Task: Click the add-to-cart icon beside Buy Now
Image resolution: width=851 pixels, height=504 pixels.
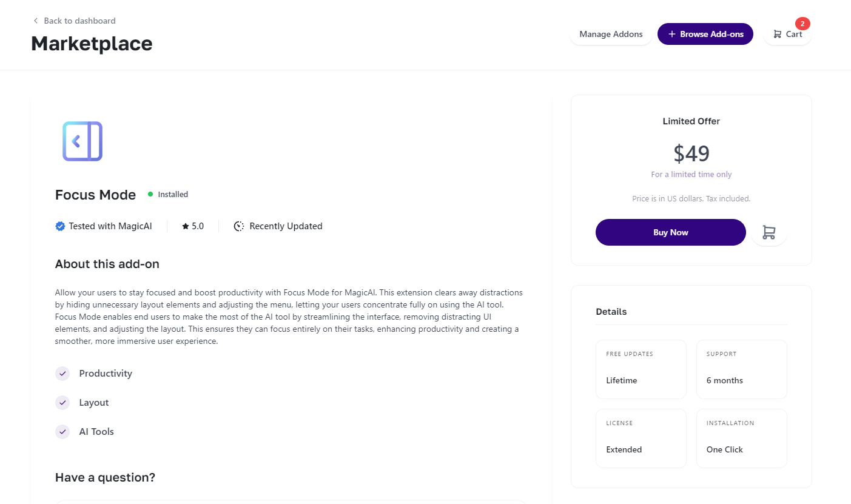Action: coord(769,232)
